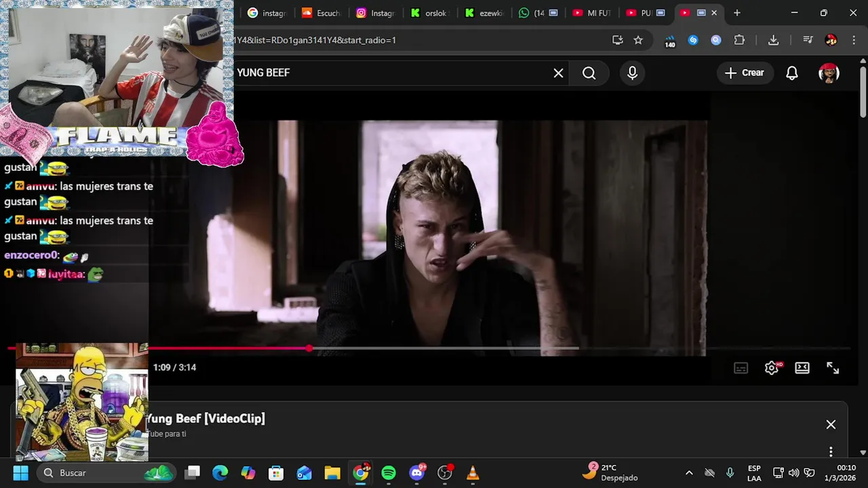The image size is (868, 488).
Task: Open Microsoft Edge from taskbar
Action: (220, 473)
